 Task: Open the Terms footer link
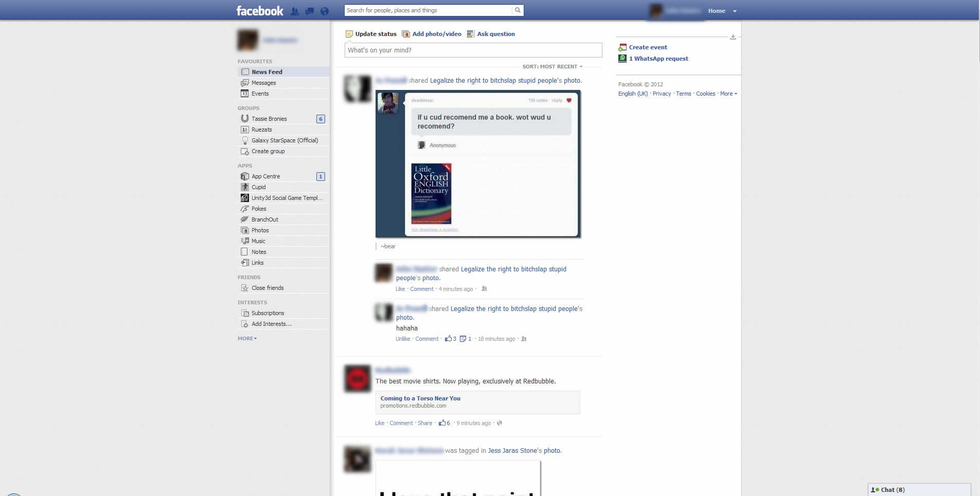tap(683, 94)
